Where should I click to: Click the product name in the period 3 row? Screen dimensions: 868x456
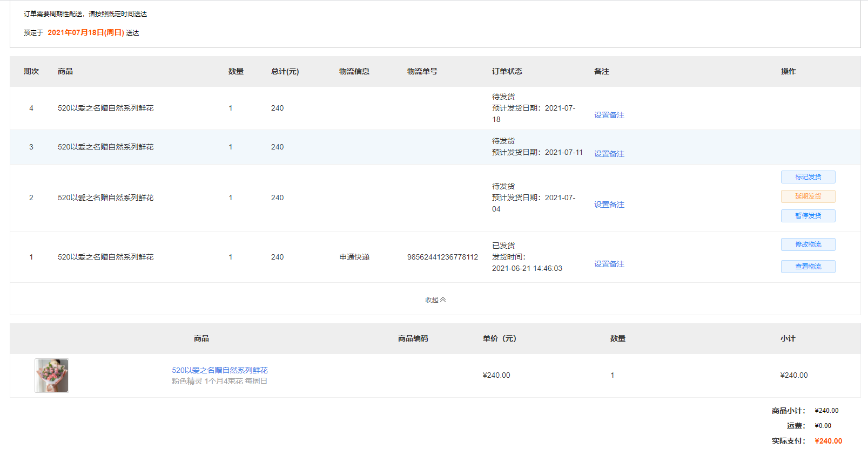(x=105, y=147)
